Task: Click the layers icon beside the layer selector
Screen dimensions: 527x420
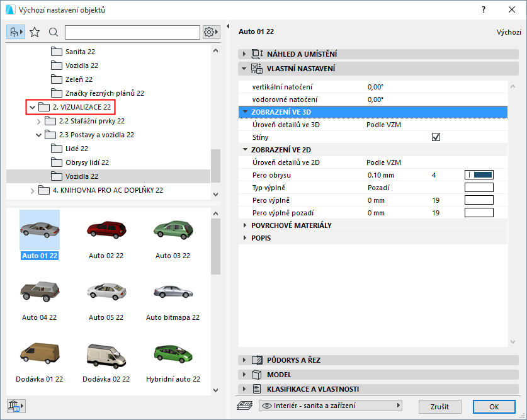Action: coord(244,406)
